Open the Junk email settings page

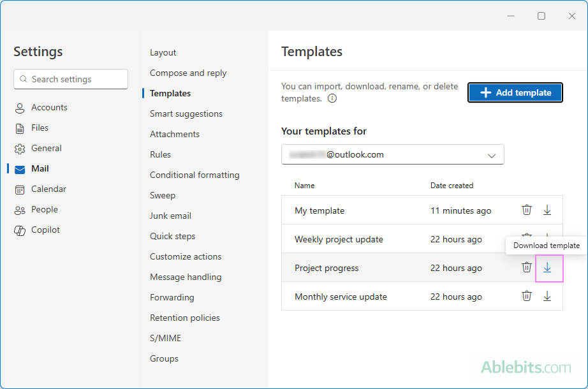(x=170, y=216)
